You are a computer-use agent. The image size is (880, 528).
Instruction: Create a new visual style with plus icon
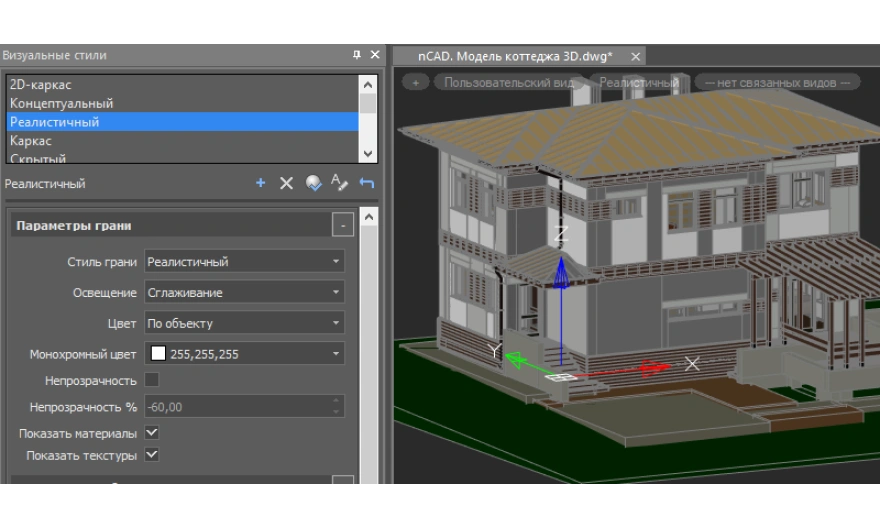(x=261, y=183)
